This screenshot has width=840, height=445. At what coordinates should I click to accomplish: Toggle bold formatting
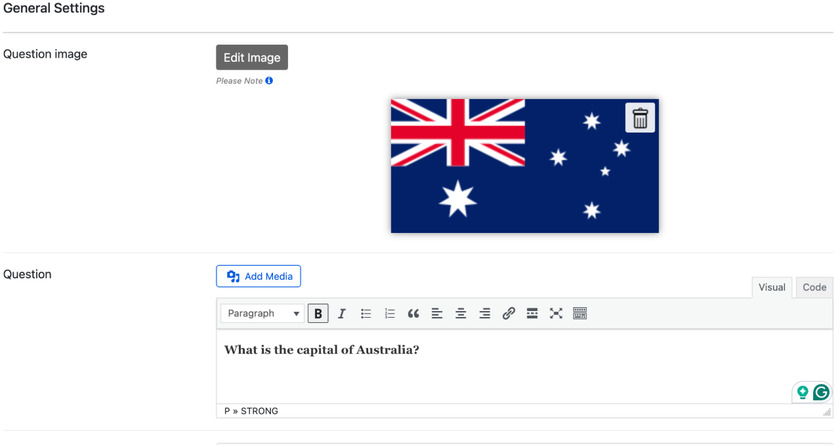(x=318, y=313)
